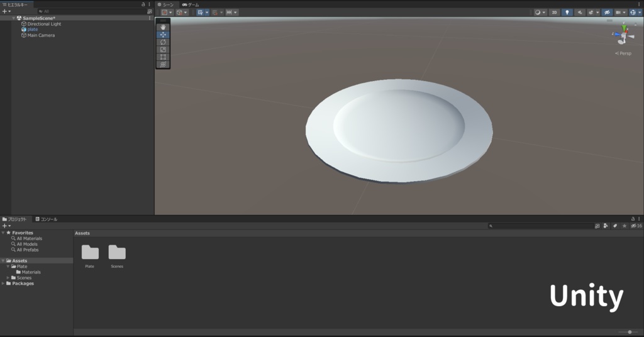Select the Rotate tool
The image size is (644, 337).
tap(163, 42)
